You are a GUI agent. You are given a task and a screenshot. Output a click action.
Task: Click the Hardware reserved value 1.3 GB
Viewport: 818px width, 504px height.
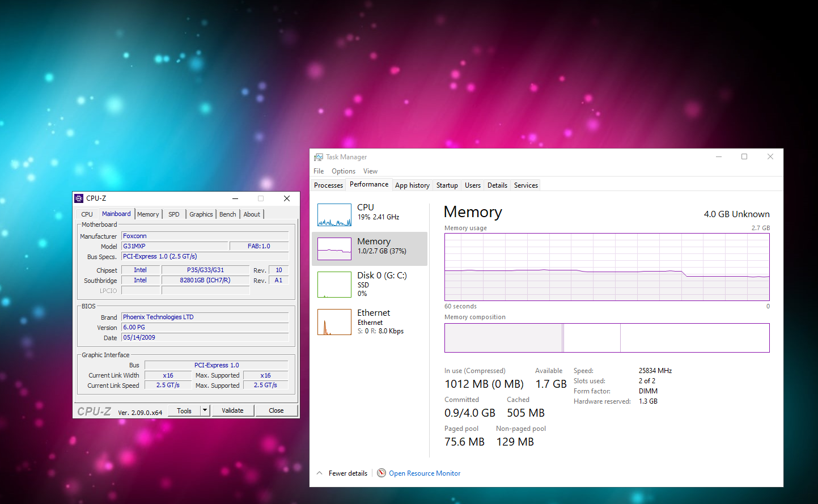click(648, 401)
